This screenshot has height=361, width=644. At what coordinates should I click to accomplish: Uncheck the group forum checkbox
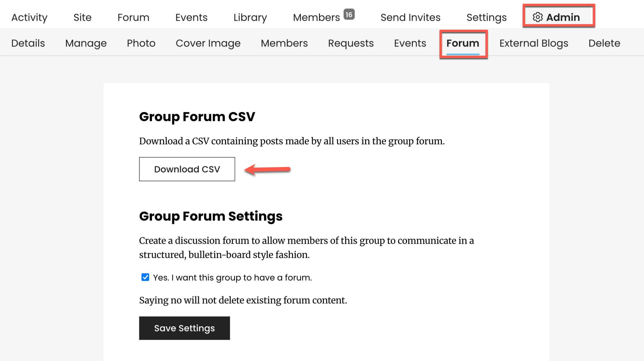click(x=145, y=277)
